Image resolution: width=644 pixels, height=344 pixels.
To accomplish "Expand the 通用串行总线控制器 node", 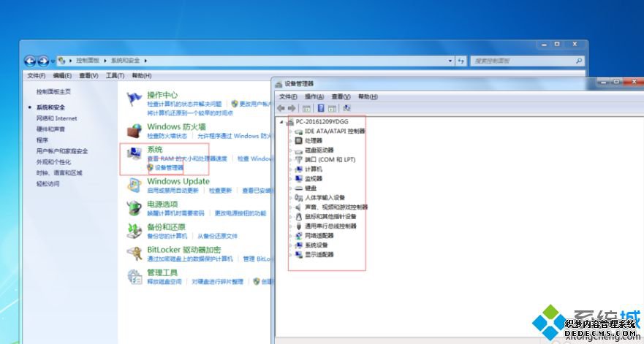I will click(x=290, y=226).
